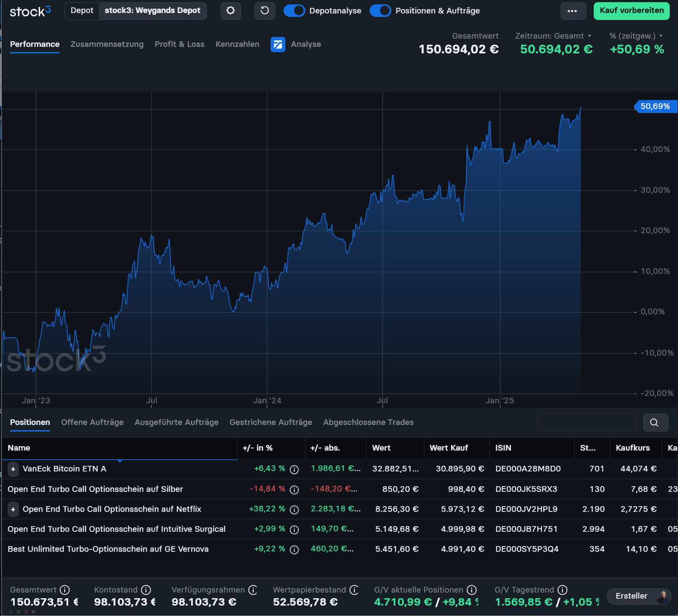Select the Ausgeführte Aufträge tab
Viewport: 678px width, 616px height.
click(176, 422)
